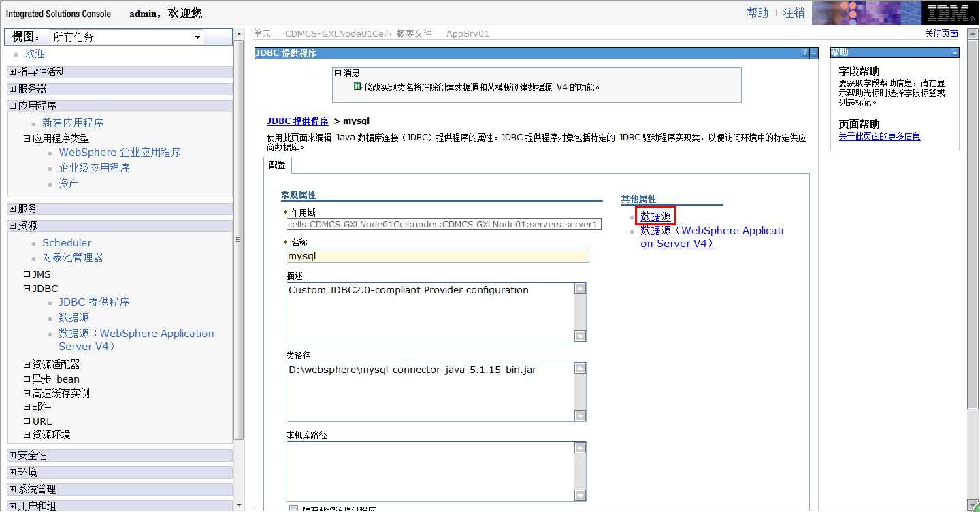Expand the 用户和组 section
Viewport: 980px width, 512px height.
tap(12, 506)
